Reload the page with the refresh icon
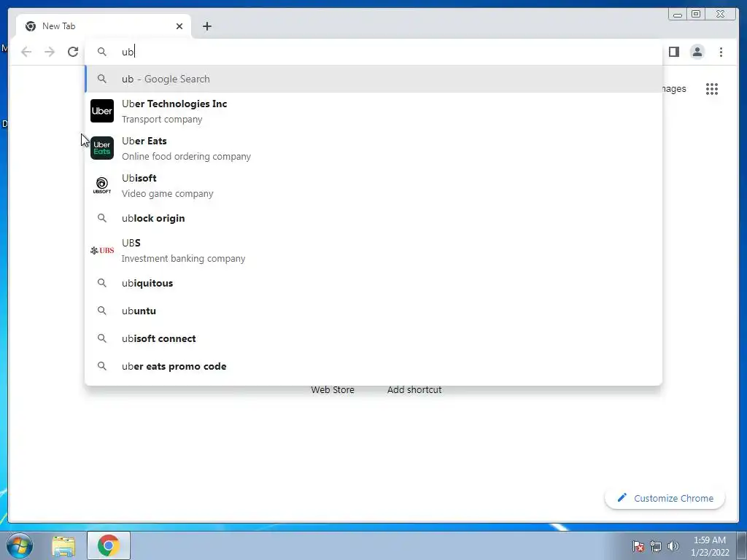This screenshot has height=560, width=747. tap(73, 52)
